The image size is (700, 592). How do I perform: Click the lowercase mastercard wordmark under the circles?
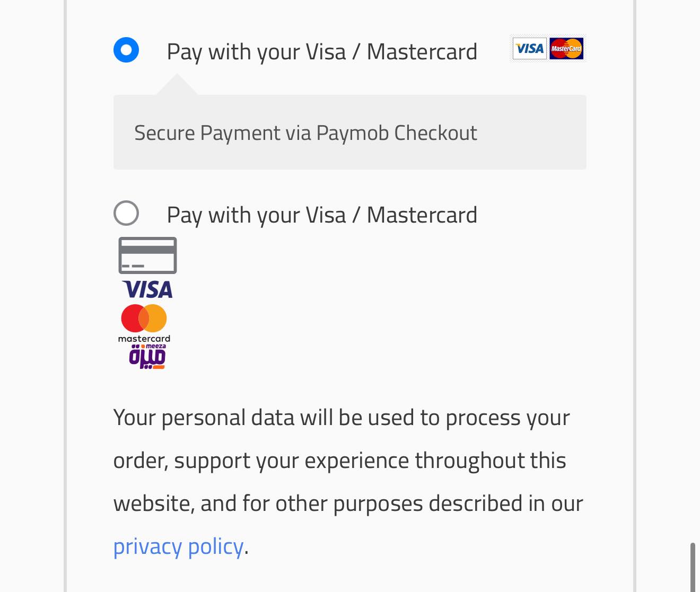pos(144,339)
